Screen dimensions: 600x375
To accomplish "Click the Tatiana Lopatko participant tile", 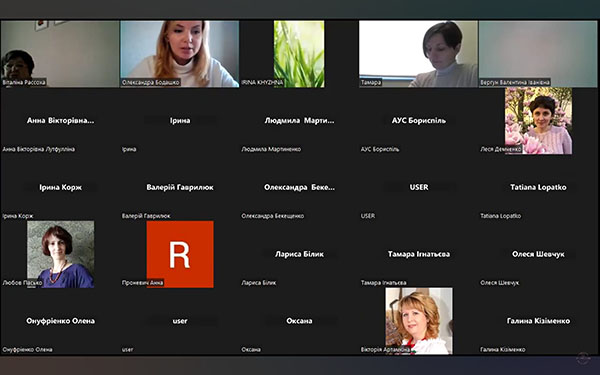I will 538,187.
